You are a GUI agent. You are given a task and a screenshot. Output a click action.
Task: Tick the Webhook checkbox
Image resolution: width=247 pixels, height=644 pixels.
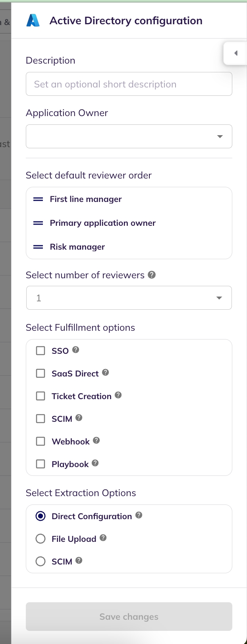coord(41,441)
